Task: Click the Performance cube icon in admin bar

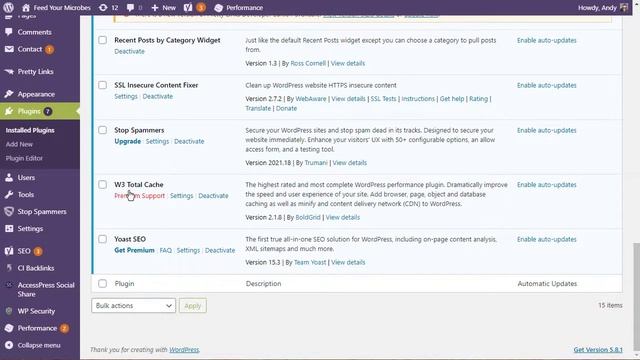Action: [x=218, y=7]
